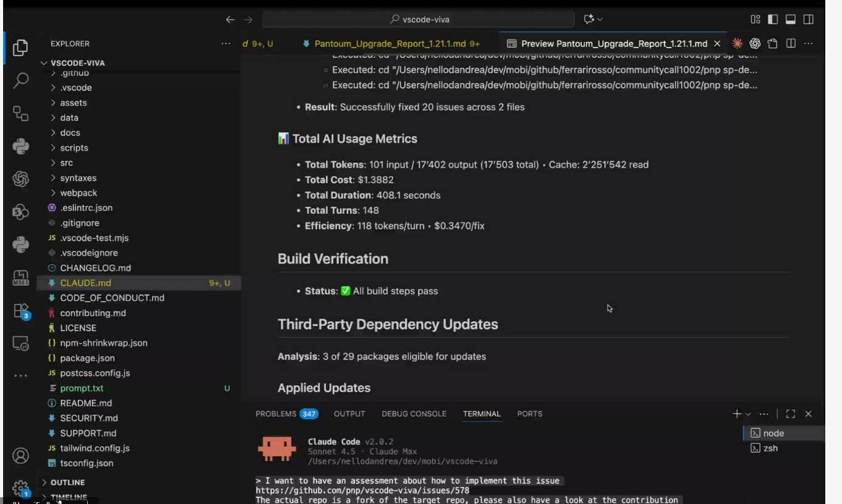This screenshot has height=504, width=842.
Task: Open Source Control view in activity bar
Action: tap(20, 114)
